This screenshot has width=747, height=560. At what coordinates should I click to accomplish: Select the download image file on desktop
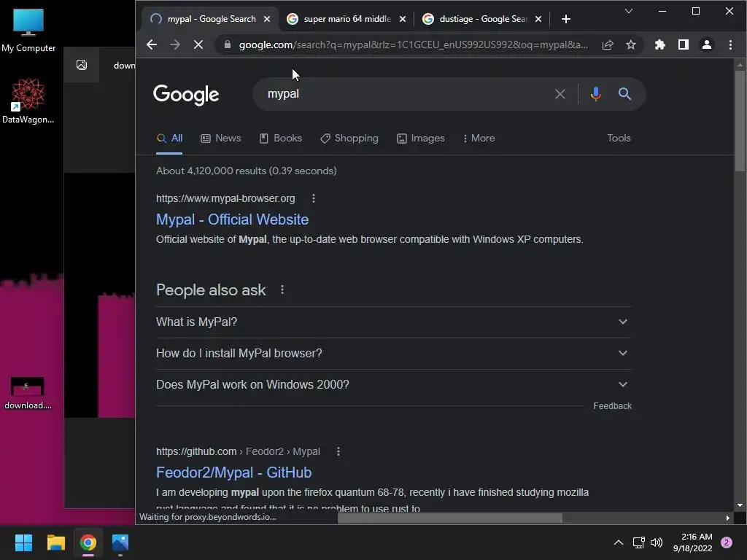point(28,393)
